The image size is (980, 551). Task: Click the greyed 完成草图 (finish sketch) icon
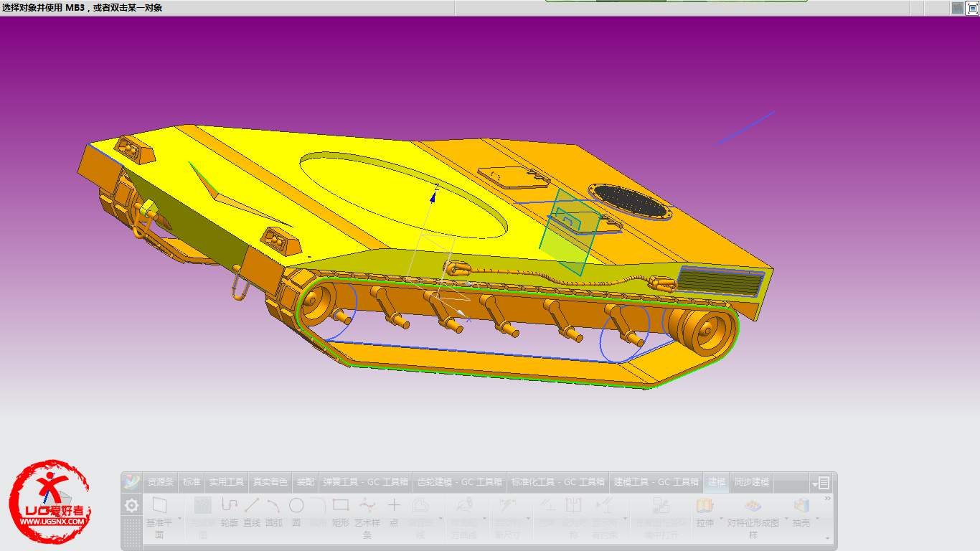(x=203, y=517)
